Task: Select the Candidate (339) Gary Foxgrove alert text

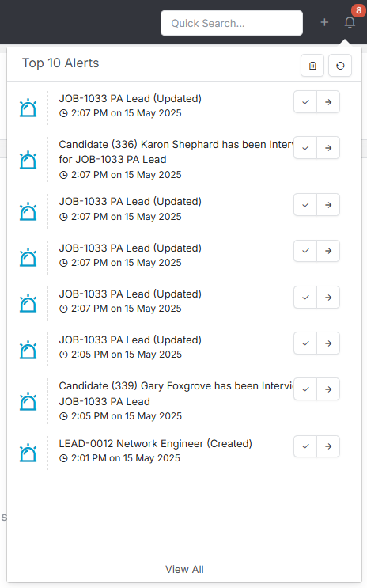Action: (176, 394)
